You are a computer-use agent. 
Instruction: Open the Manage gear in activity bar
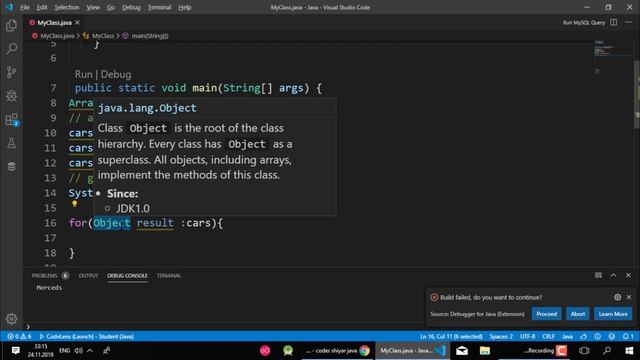(11, 319)
